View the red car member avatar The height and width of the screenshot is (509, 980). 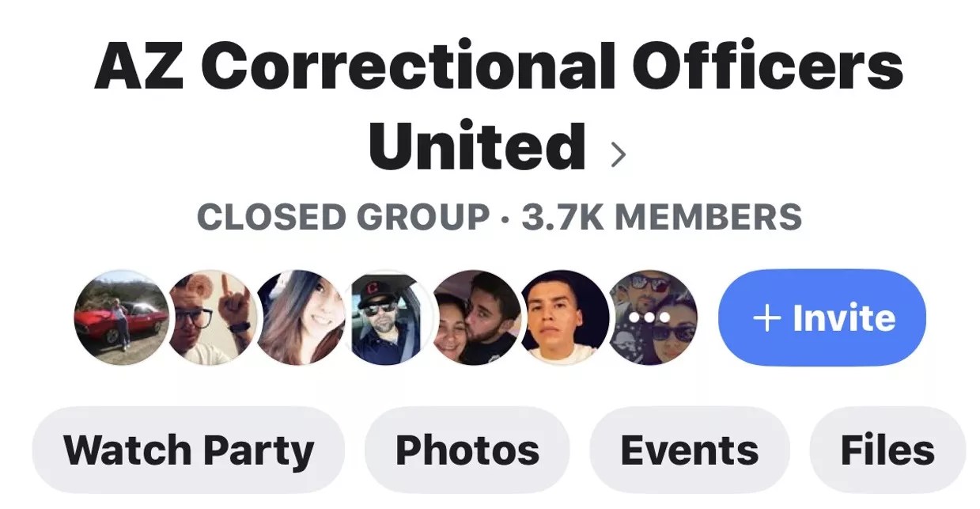pos(121,317)
